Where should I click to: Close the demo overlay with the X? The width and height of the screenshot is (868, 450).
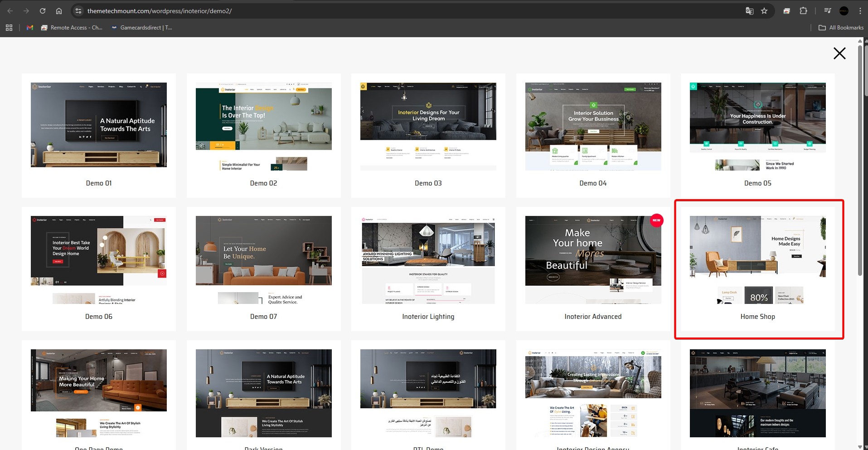839,54
